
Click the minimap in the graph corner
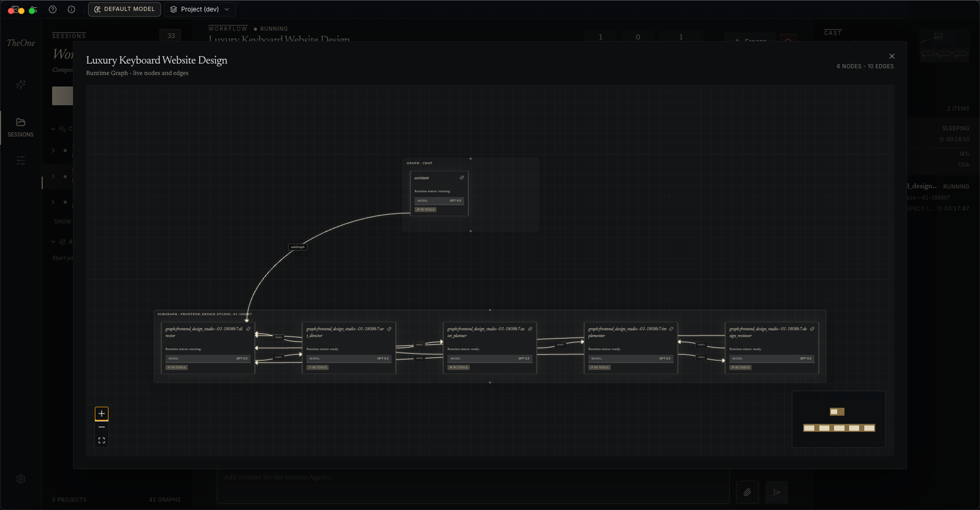tap(838, 419)
